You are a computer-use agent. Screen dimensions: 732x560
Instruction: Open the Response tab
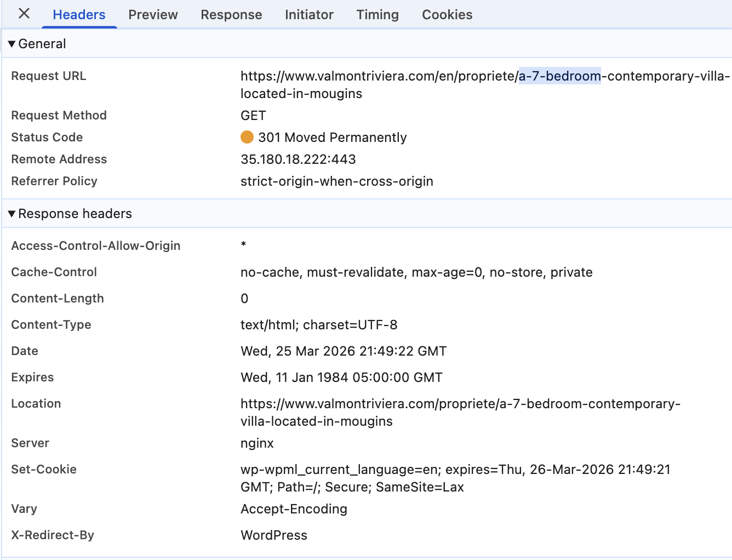pos(231,15)
